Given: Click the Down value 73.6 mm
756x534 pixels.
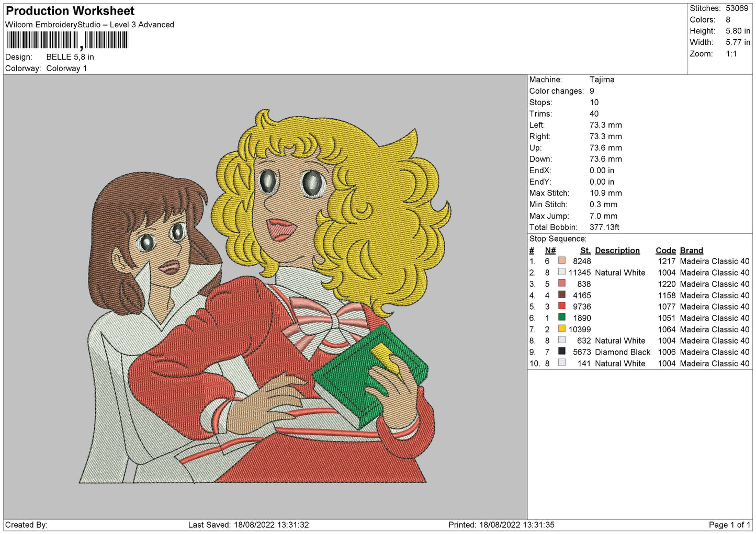Looking at the screenshot, I should [x=606, y=159].
